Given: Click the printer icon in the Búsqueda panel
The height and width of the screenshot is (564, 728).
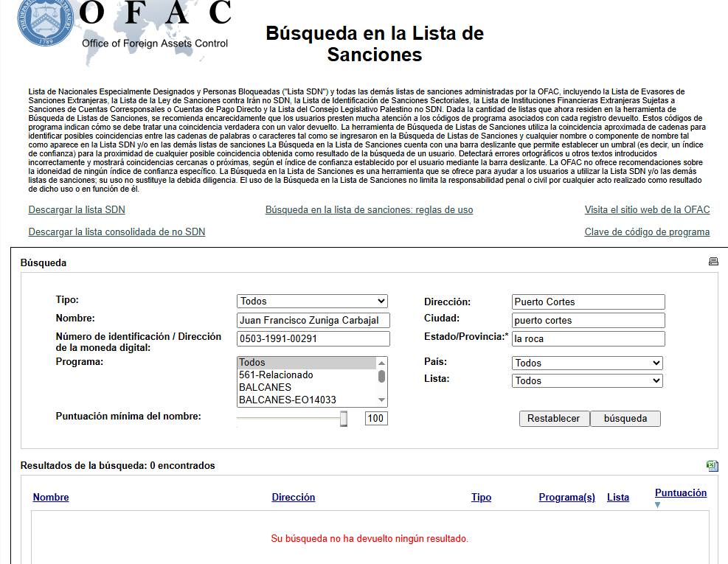Looking at the screenshot, I should tap(713, 262).
